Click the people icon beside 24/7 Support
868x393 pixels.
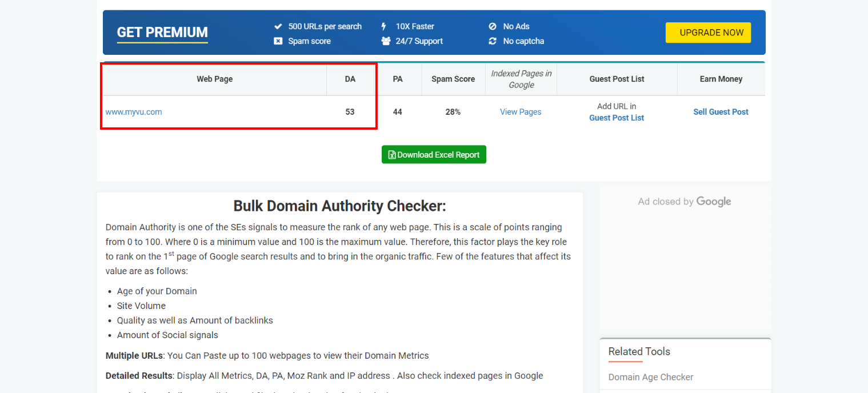(x=386, y=41)
